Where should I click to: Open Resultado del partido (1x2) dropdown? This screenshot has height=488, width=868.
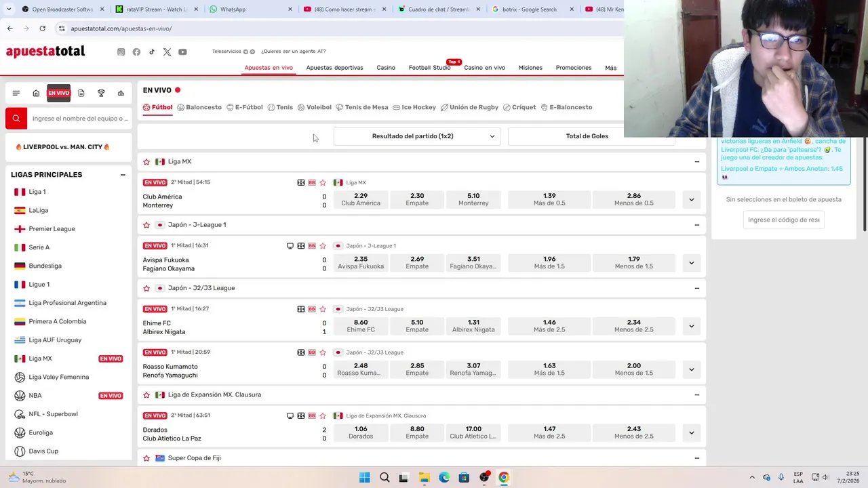(x=417, y=136)
